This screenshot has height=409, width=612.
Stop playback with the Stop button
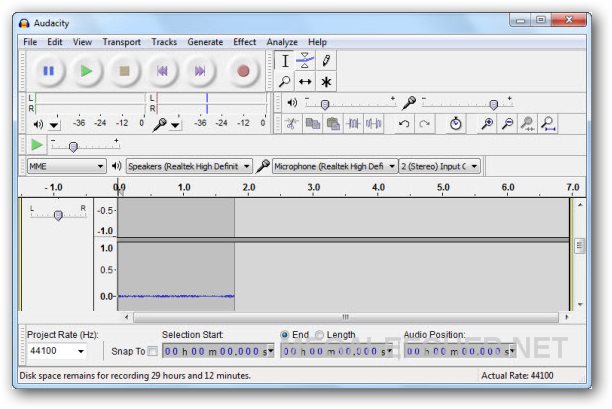[124, 71]
